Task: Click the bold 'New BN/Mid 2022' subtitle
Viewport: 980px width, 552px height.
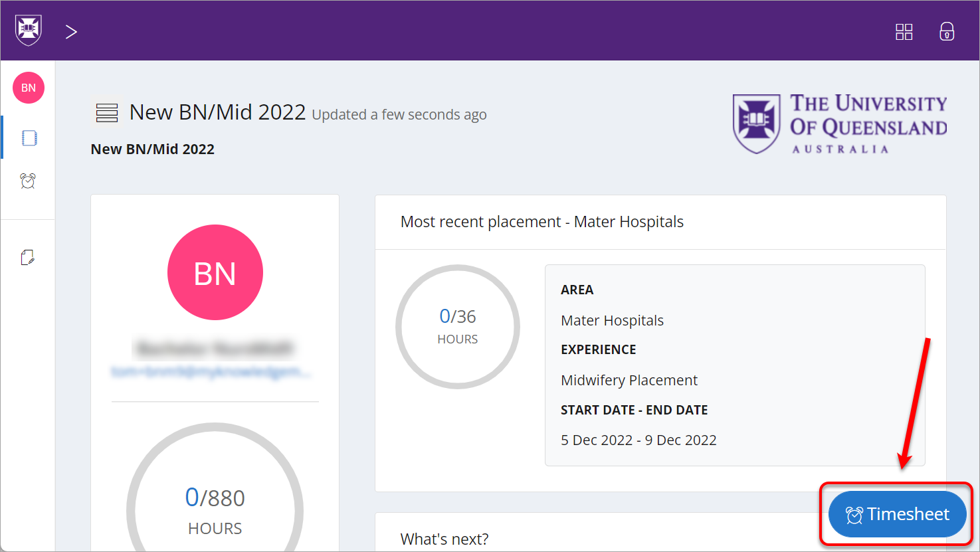Action: [153, 149]
